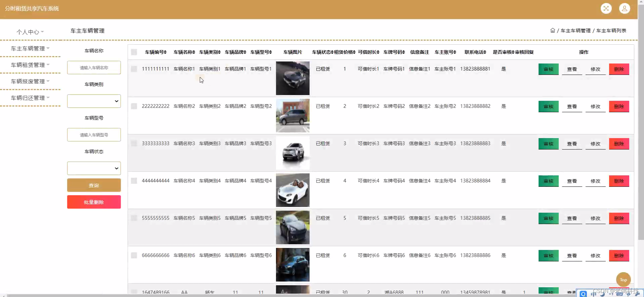Check the row 3333333333 checkbox
The width and height of the screenshot is (644, 297).
(134, 143)
